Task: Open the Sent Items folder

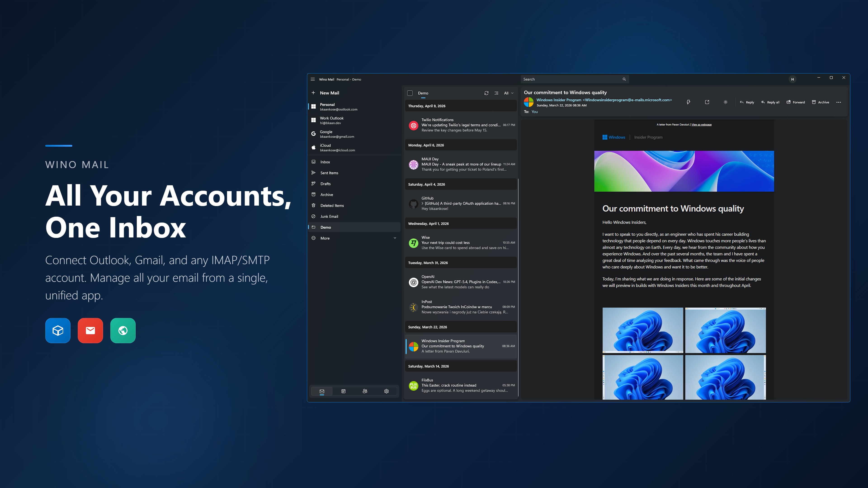Action: (x=354, y=173)
